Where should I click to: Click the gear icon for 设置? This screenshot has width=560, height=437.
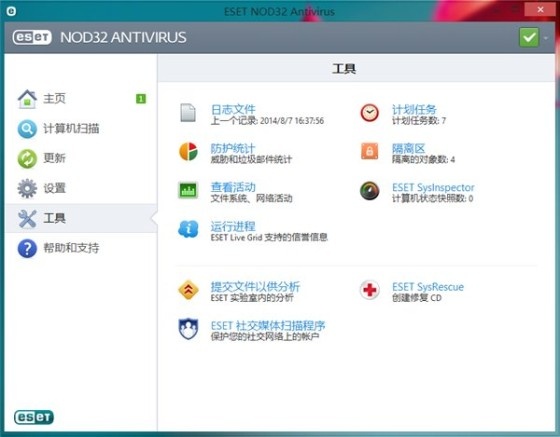[x=27, y=189]
